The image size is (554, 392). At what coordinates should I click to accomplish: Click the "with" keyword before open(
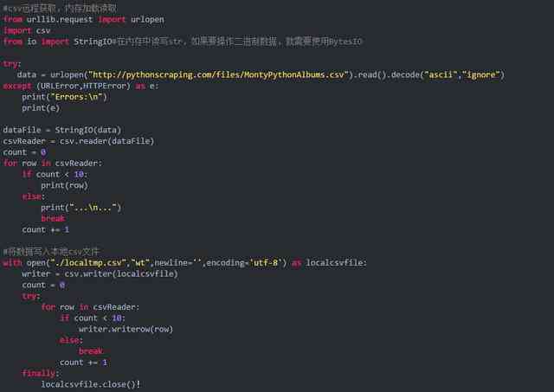[x=12, y=263]
